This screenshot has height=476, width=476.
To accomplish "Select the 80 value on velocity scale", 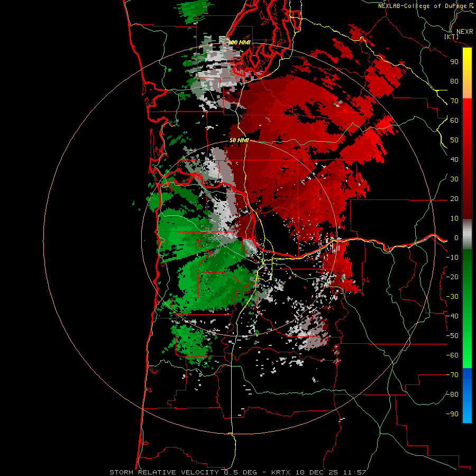I will pos(454,81).
